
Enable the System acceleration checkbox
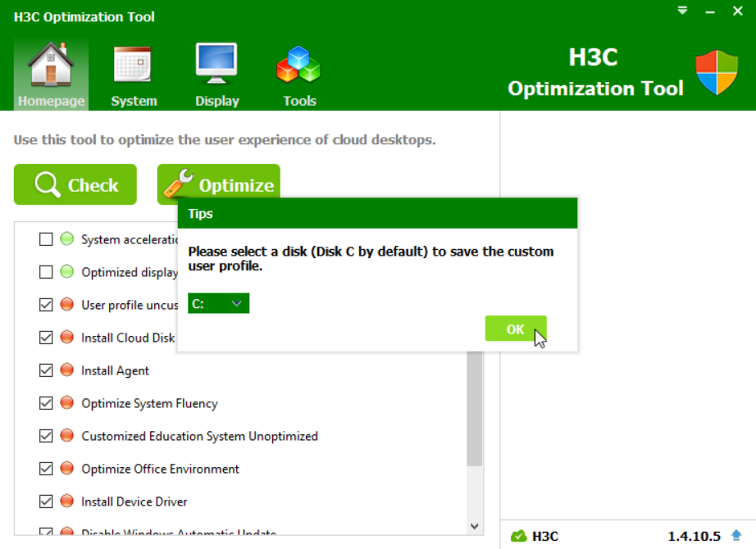(x=46, y=239)
